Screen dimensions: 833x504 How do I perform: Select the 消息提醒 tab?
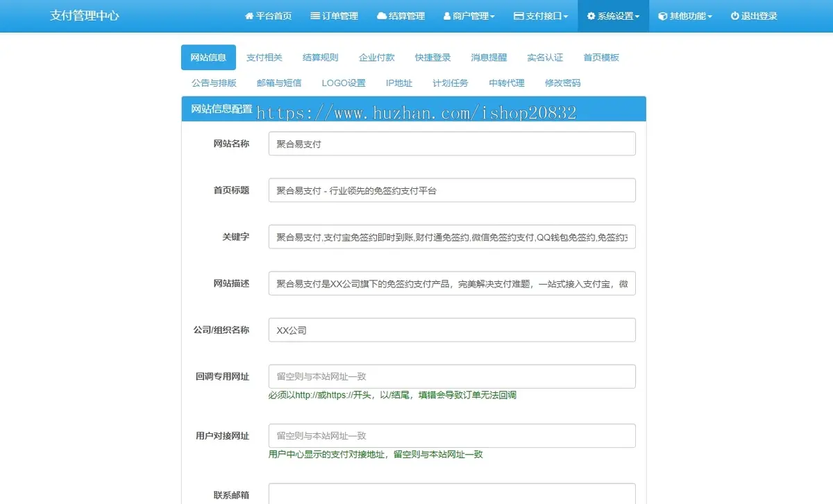tap(489, 58)
